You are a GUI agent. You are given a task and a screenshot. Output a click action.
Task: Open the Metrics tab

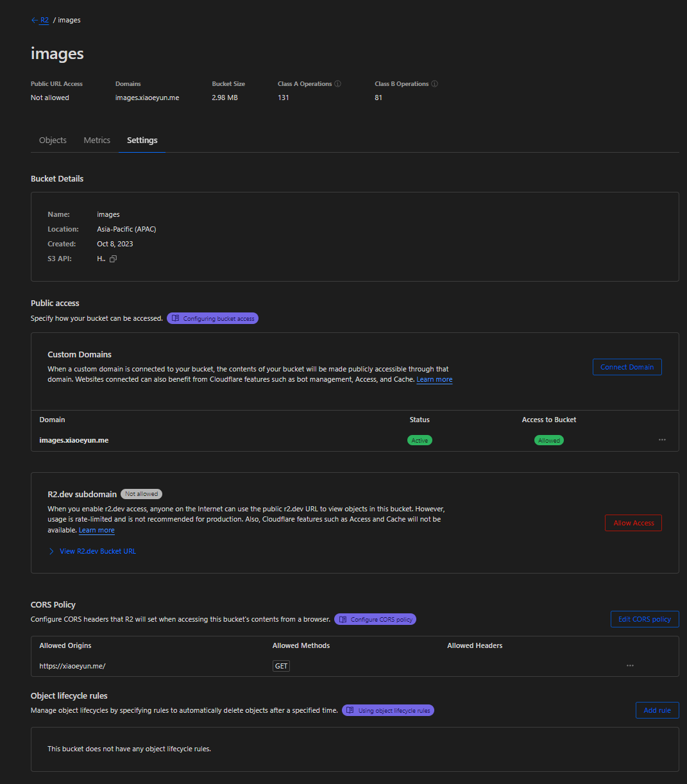pos(97,140)
